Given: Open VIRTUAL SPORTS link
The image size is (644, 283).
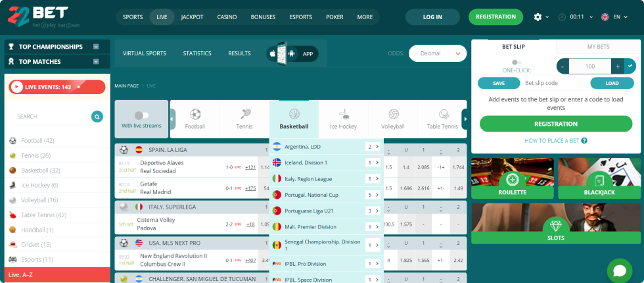Looking at the screenshot, I should tap(145, 53).
